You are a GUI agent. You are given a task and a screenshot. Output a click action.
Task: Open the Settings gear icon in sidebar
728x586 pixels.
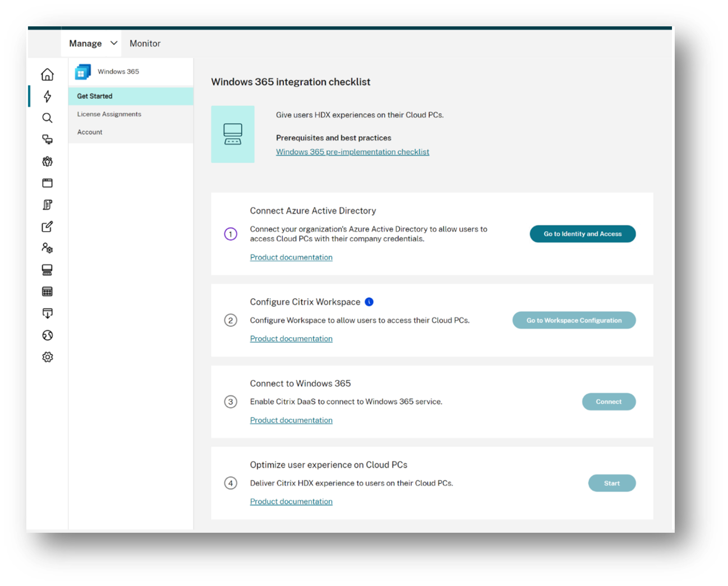pos(48,357)
